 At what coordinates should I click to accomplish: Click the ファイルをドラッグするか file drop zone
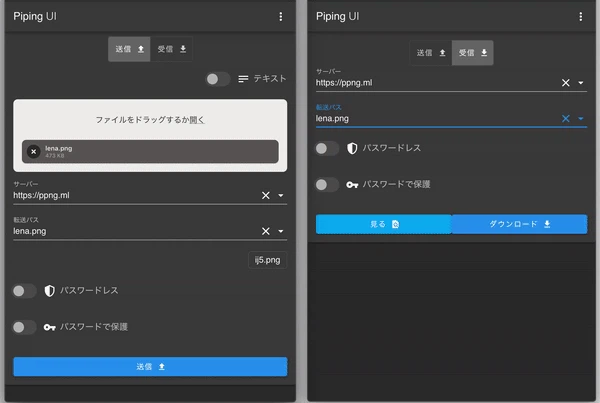150,135
